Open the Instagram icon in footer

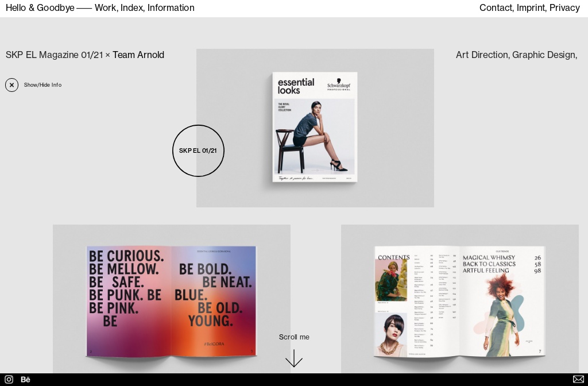[9, 379]
